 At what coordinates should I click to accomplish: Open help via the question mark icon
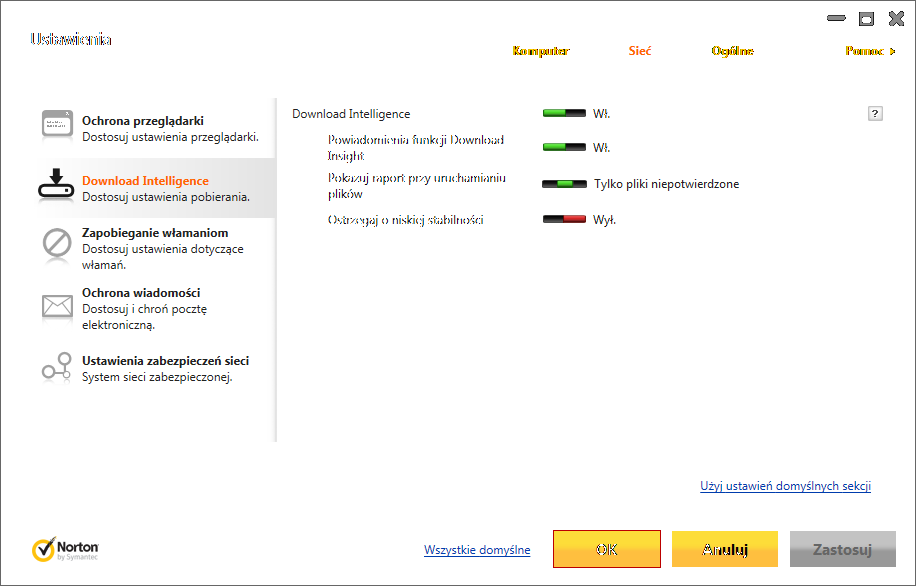point(875,113)
